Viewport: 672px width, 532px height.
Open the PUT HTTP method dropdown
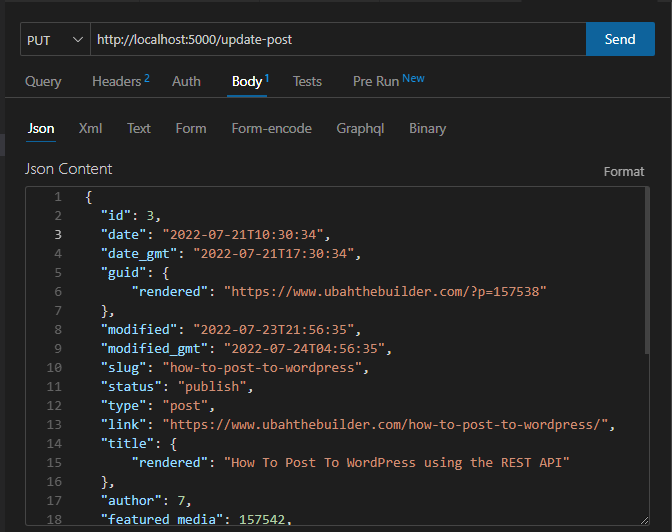click(x=55, y=40)
